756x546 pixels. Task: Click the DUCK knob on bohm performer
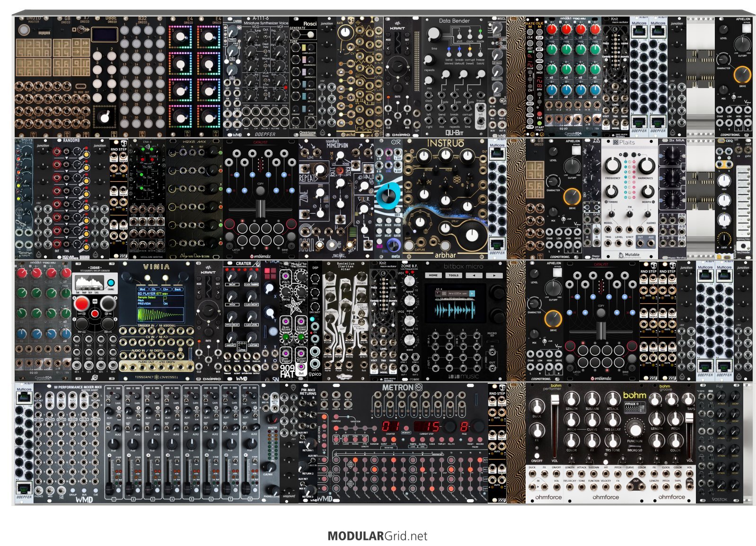coord(536,407)
